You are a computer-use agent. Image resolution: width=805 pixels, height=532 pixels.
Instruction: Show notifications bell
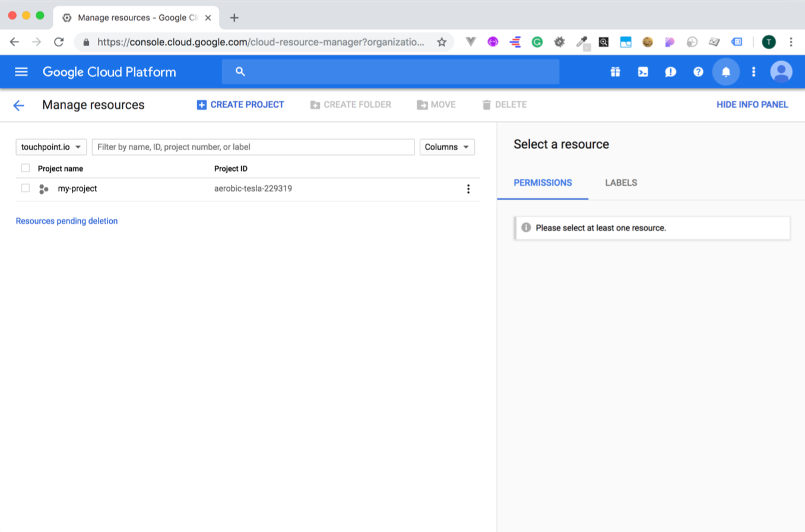725,72
